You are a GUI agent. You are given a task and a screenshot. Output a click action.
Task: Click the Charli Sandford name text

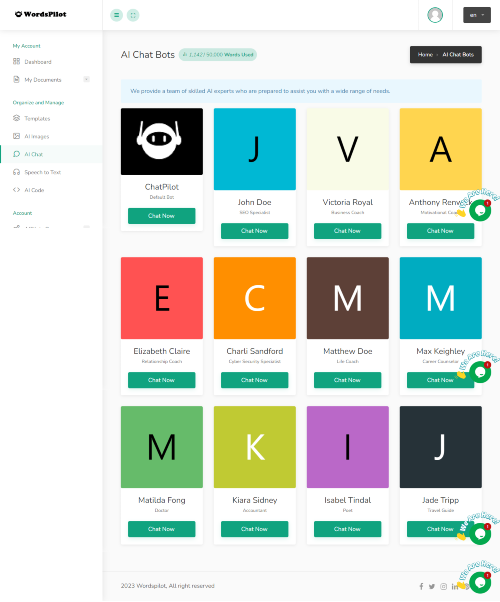(x=255, y=351)
